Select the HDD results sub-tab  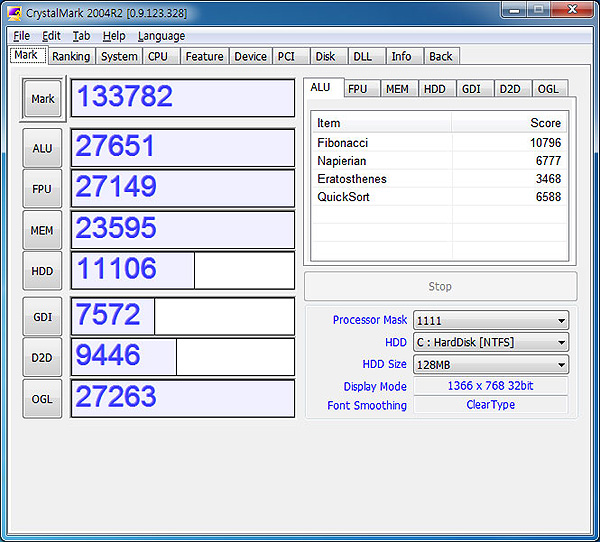tap(437, 89)
